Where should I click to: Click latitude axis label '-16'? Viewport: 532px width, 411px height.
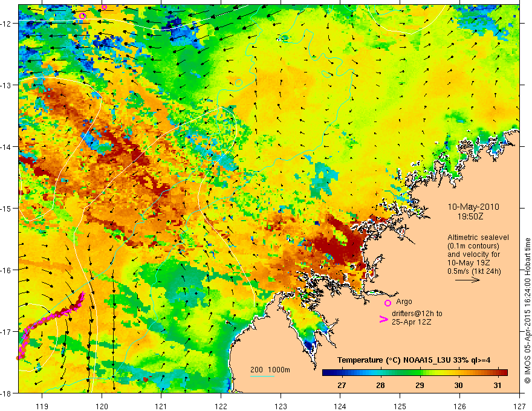tap(7, 270)
